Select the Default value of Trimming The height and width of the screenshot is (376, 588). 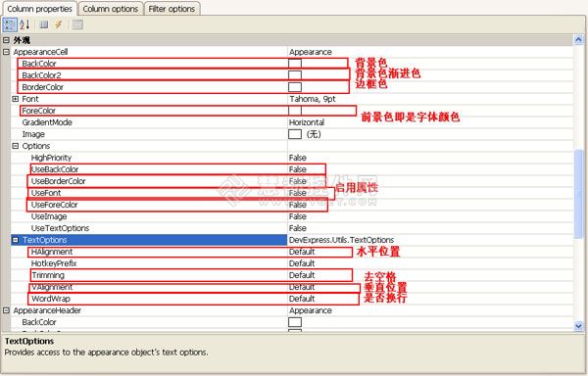coord(302,275)
